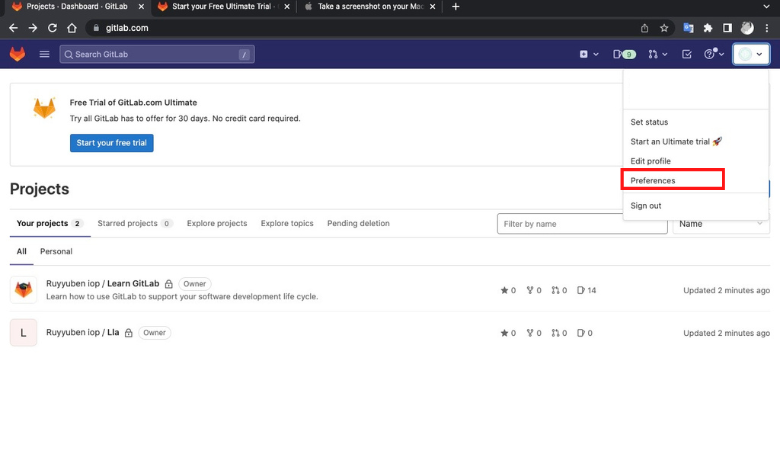The height and width of the screenshot is (470, 780).
Task: Click the share page icon in address bar
Action: (644, 28)
